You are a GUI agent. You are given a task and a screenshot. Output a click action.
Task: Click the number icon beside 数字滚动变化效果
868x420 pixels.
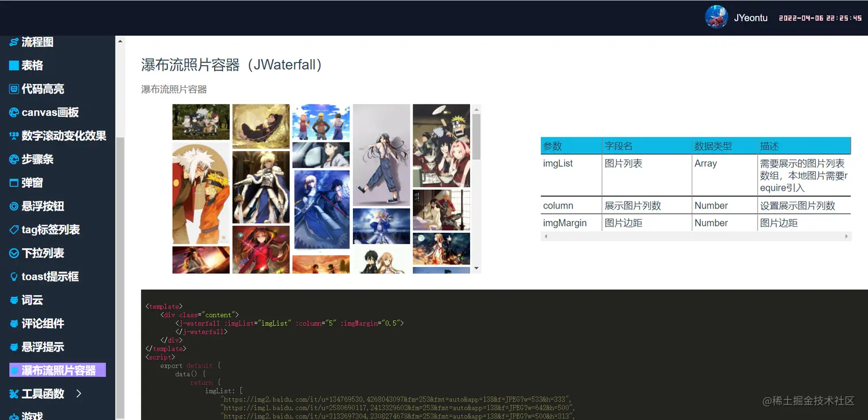tap(14, 136)
